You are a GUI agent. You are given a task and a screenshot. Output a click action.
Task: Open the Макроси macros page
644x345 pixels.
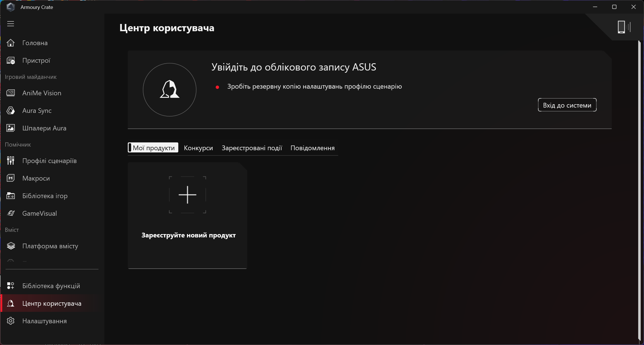coord(36,178)
